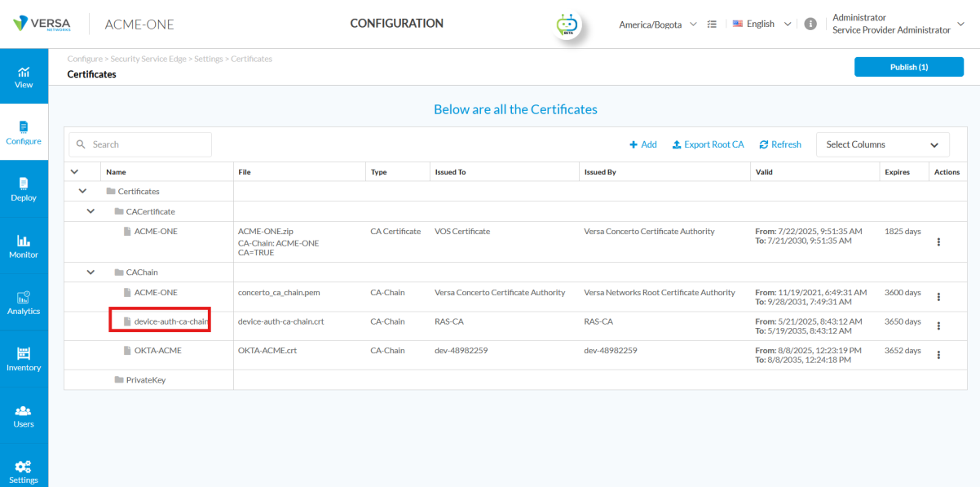980x487 pixels.
Task: Open the Select Columns dropdown
Action: pos(883,144)
